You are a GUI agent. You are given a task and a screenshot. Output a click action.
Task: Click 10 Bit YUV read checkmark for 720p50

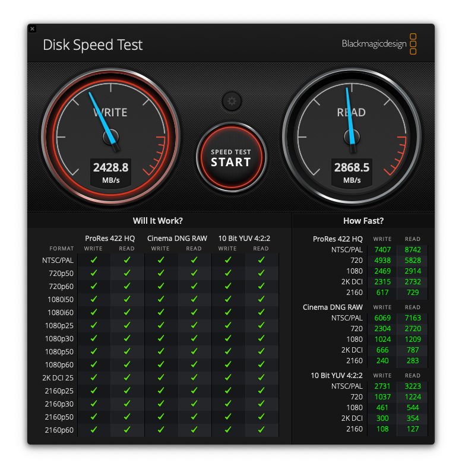tap(261, 273)
